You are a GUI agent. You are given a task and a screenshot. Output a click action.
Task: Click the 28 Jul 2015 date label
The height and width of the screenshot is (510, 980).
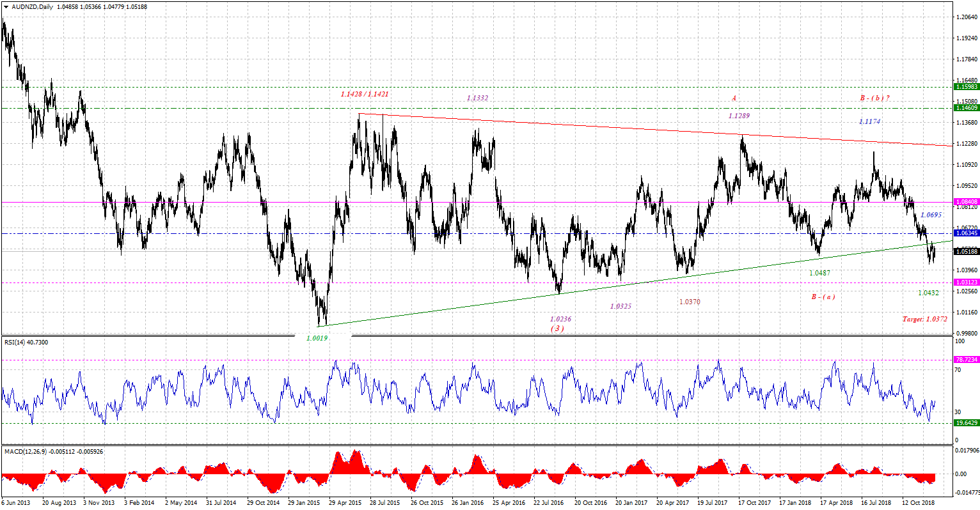[386, 503]
